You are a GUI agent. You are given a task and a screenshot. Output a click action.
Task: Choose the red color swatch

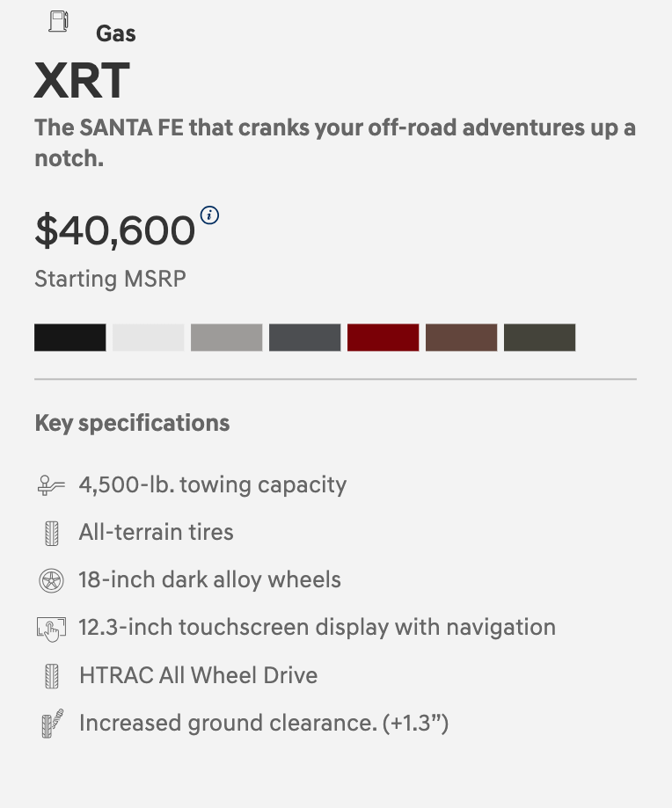pos(383,338)
